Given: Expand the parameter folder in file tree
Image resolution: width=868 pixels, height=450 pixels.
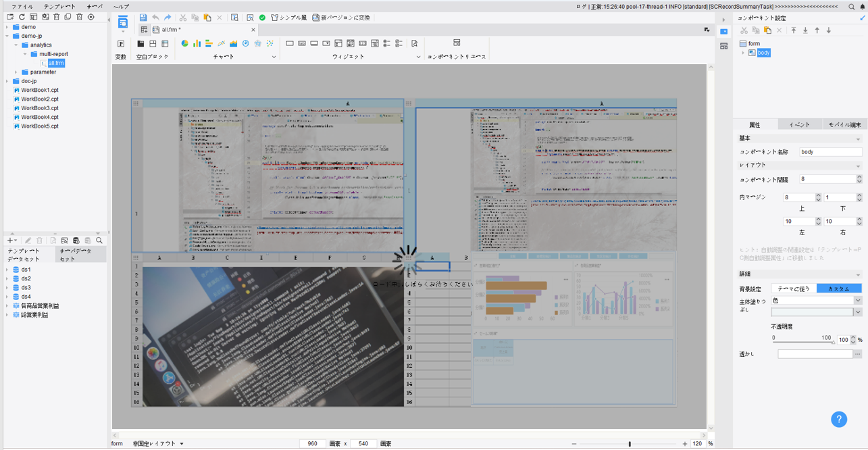Looking at the screenshot, I should click(16, 72).
